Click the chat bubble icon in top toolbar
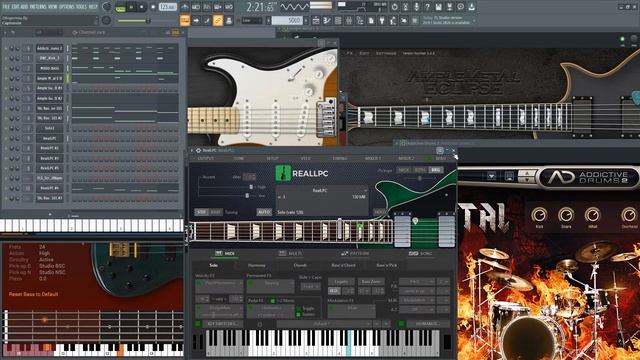640x360 pixels. 460,7
